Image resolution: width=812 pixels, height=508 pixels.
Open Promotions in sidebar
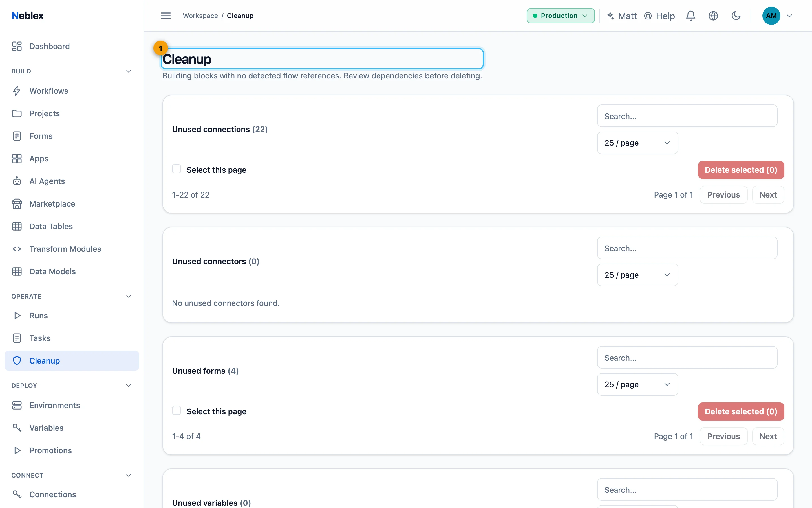click(x=72, y=450)
